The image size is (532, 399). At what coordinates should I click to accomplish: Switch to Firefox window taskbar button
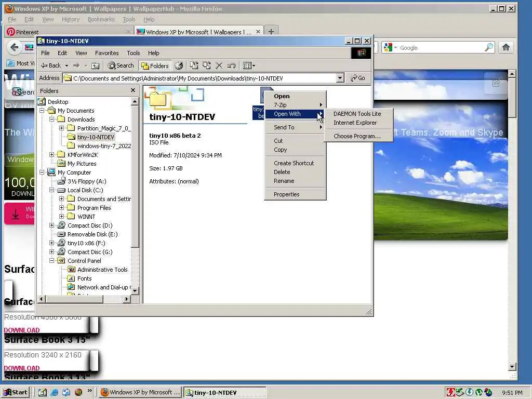(x=140, y=392)
